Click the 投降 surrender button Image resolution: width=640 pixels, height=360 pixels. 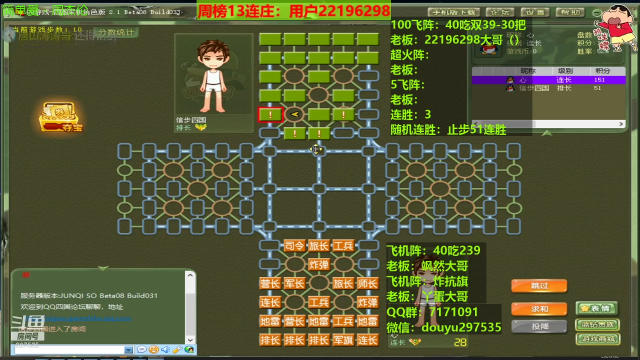[x=539, y=327]
